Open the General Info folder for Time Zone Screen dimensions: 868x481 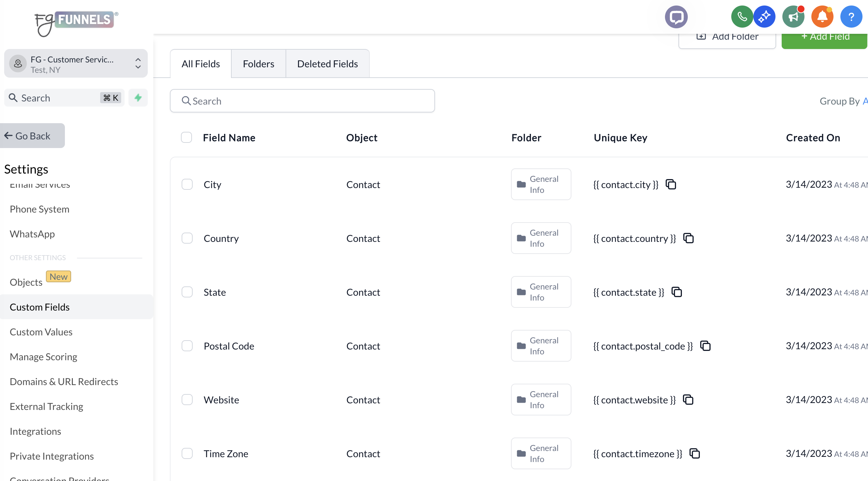[x=541, y=454]
